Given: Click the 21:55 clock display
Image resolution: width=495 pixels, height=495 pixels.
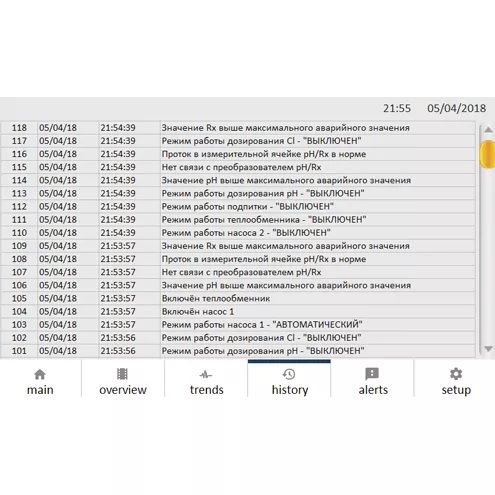Looking at the screenshot, I should [x=397, y=108].
